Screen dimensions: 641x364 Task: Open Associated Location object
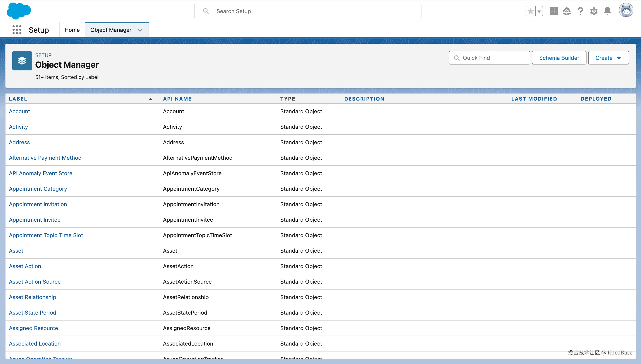click(35, 344)
